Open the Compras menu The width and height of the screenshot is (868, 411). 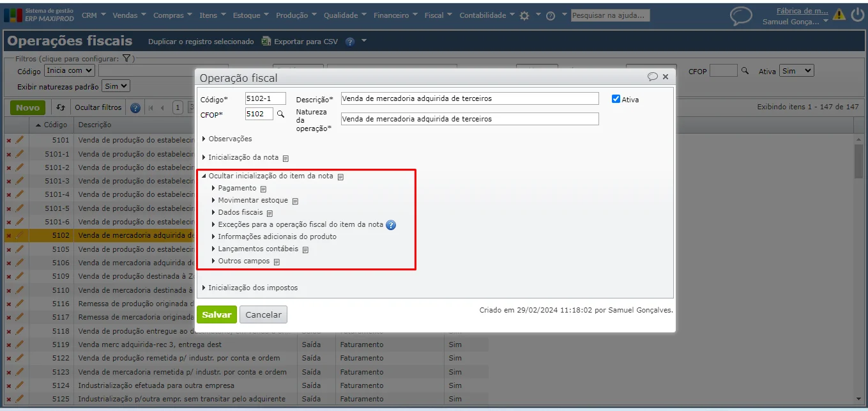click(x=172, y=15)
